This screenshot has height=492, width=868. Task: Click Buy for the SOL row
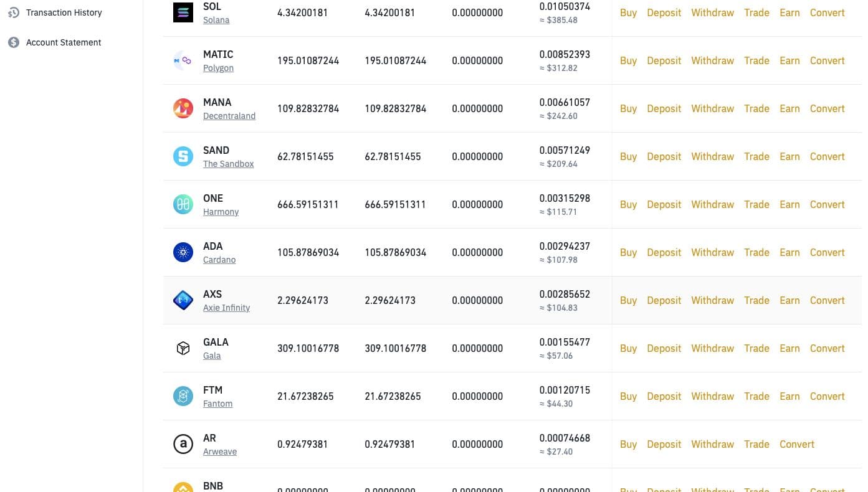point(628,12)
